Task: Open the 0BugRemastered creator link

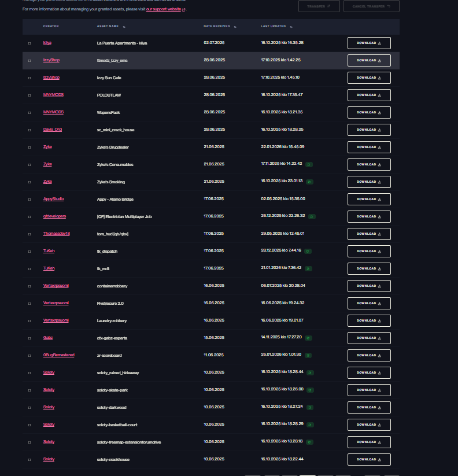Action: [58, 355]
